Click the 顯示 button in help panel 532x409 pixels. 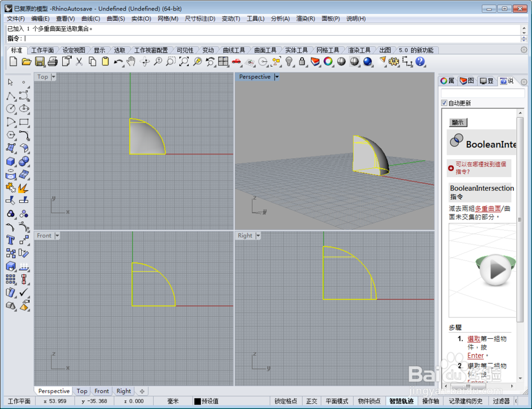(x=458, y=122)
